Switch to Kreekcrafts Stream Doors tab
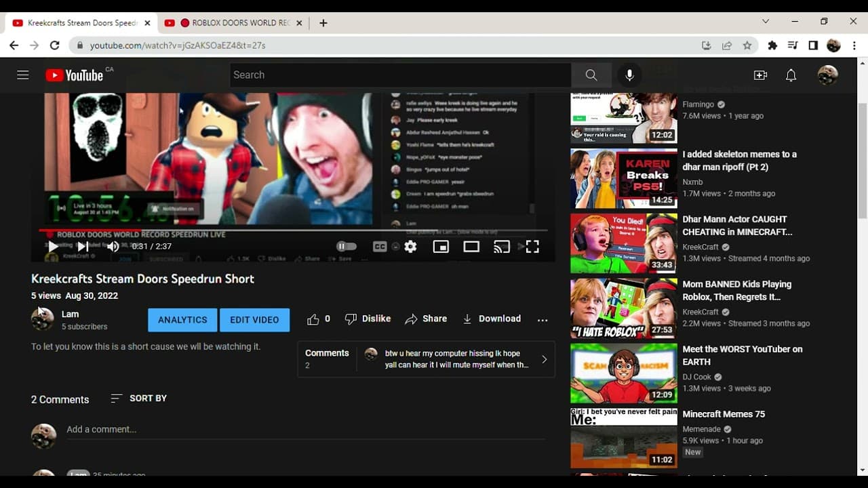Viewport: 868px width, 488px height. (x=81, y=23)
